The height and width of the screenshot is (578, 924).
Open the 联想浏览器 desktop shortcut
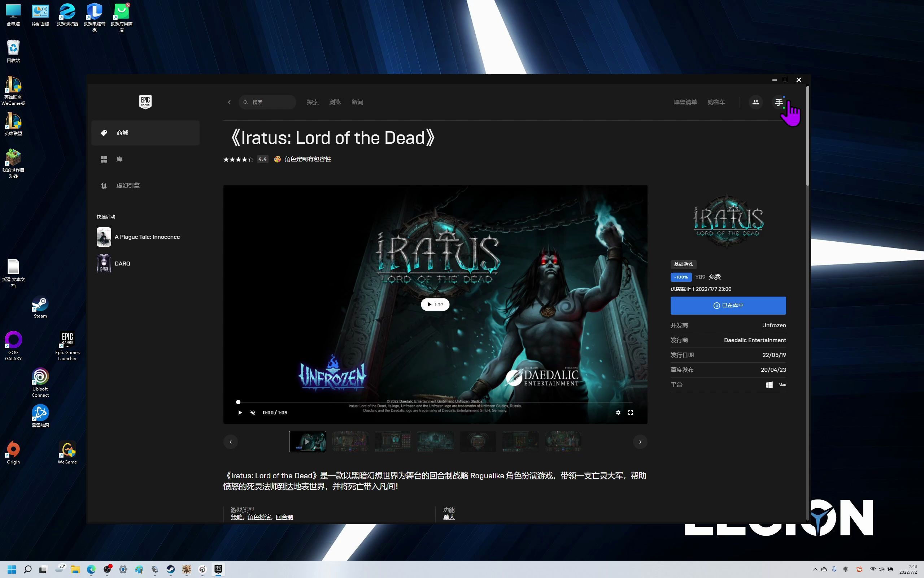point(67,15)
